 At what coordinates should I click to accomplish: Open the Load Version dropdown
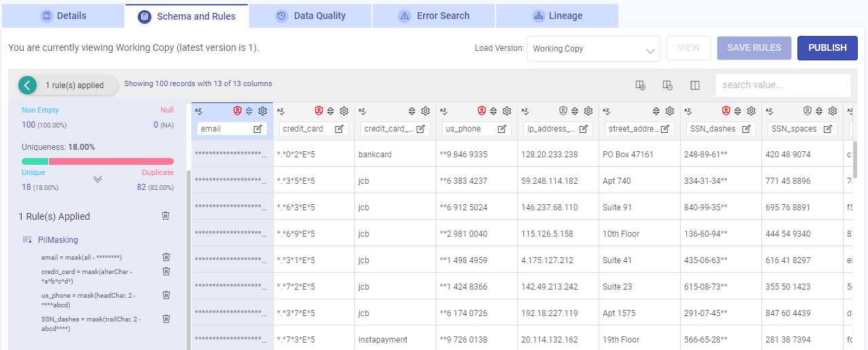594,49
